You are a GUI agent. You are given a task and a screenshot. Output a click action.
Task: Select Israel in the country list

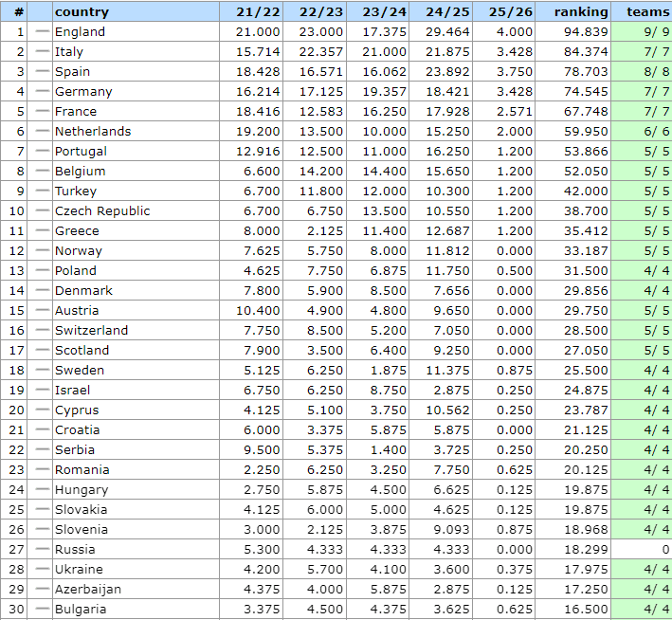[72, 391]
